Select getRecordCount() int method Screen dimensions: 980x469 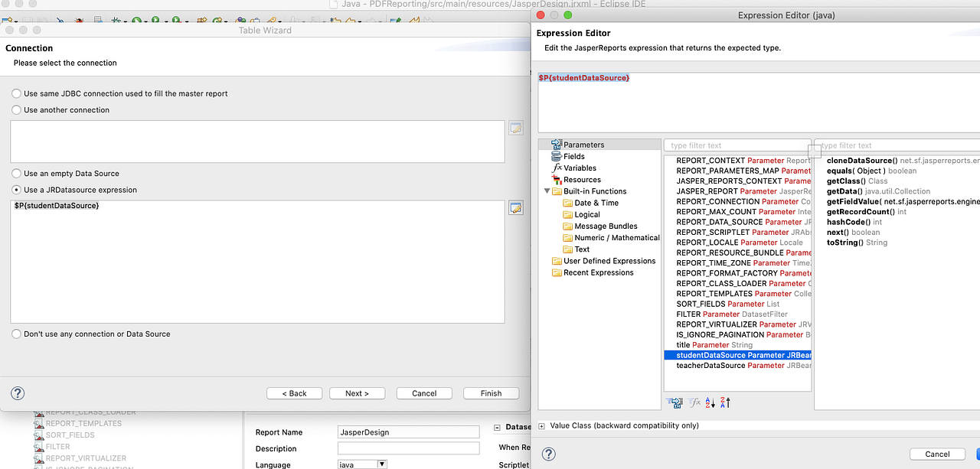pyautogui.click(x=866, y=212)
